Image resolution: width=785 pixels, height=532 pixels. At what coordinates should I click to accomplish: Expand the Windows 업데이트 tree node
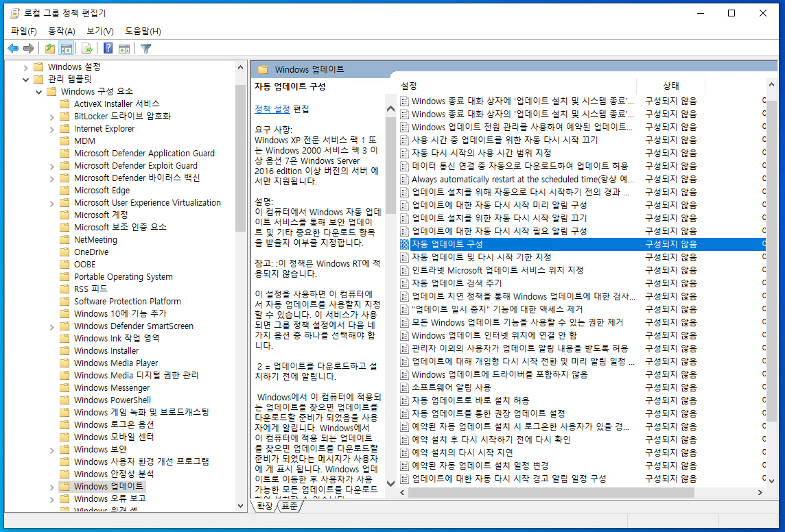[x=51, y=487]
